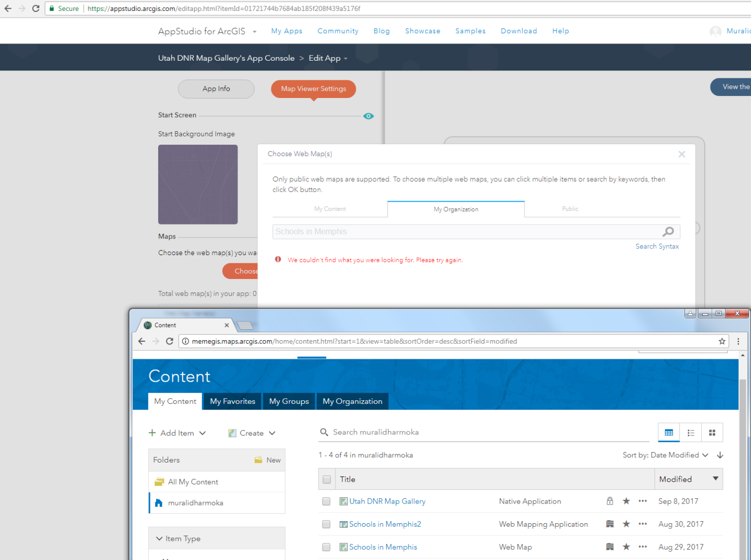Screen dimensions: 751x560
Task: Close the Choose Web Map(s) dialog
Action: (682, 154)
